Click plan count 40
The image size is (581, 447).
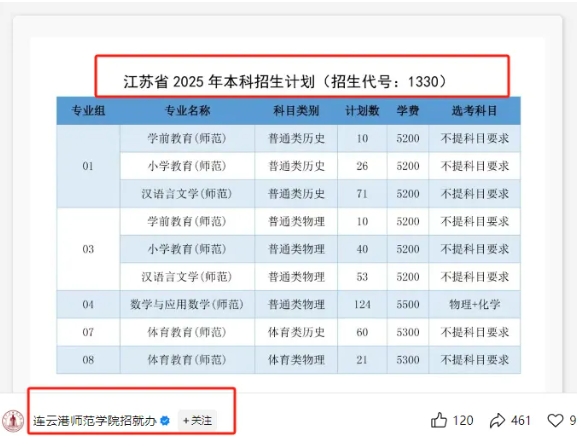tap(362, 249)
